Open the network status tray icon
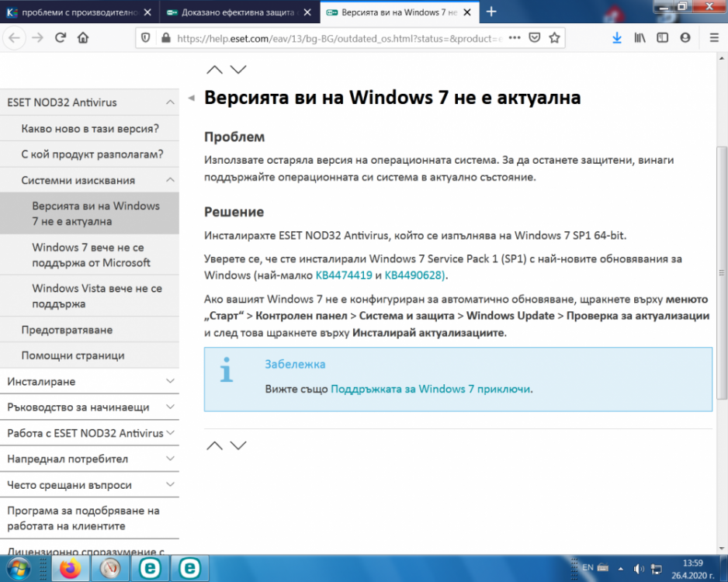The width and height of the screenshot is (728, 582). 657,569
